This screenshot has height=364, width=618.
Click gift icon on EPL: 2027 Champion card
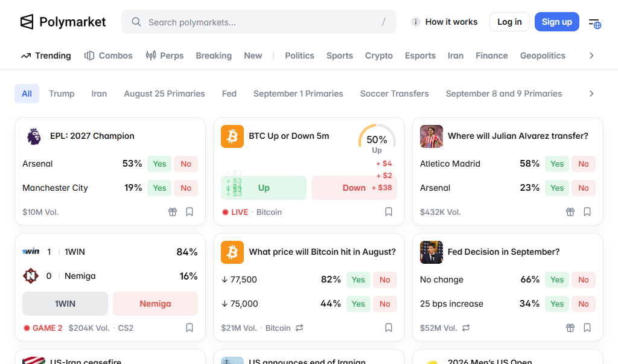pyautogui.click(x=173, y=212)
